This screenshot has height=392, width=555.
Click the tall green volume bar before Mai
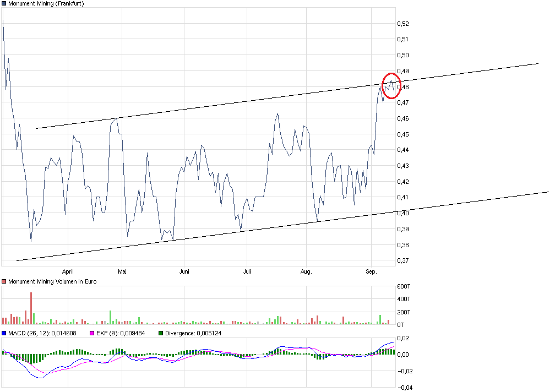(x=111, y=318)
